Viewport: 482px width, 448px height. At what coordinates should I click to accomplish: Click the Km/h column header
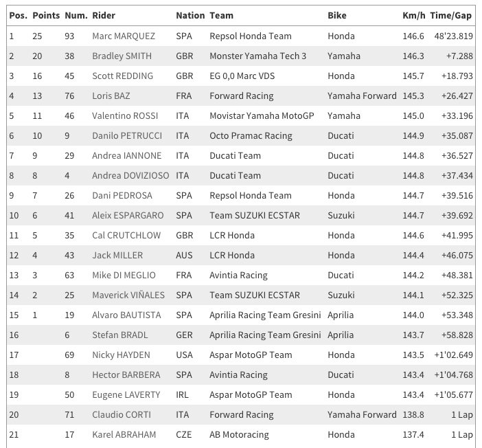pos(414,15)
